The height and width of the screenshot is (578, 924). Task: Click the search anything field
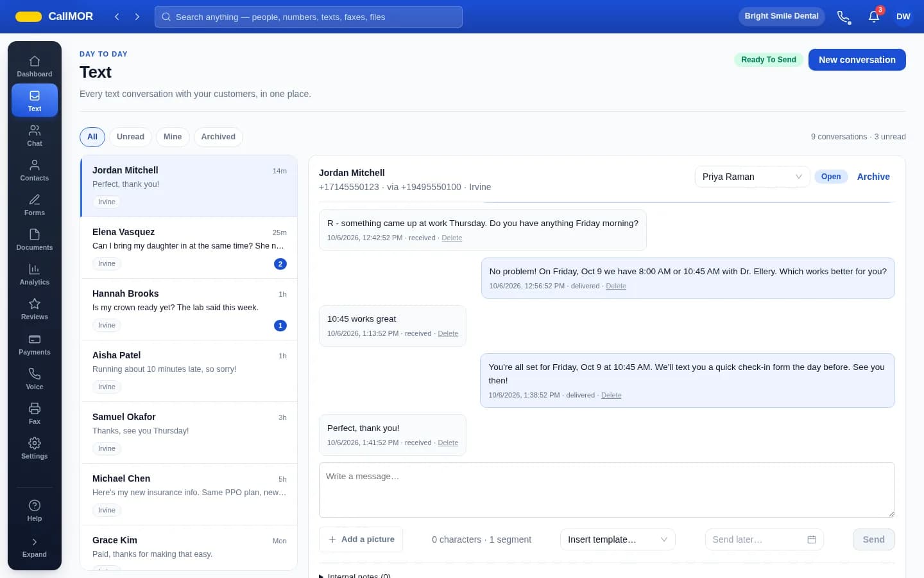click(x=309, y=17)
